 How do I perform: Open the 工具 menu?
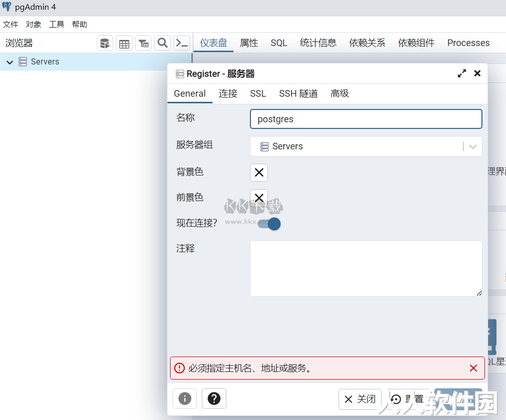(56, 25)
